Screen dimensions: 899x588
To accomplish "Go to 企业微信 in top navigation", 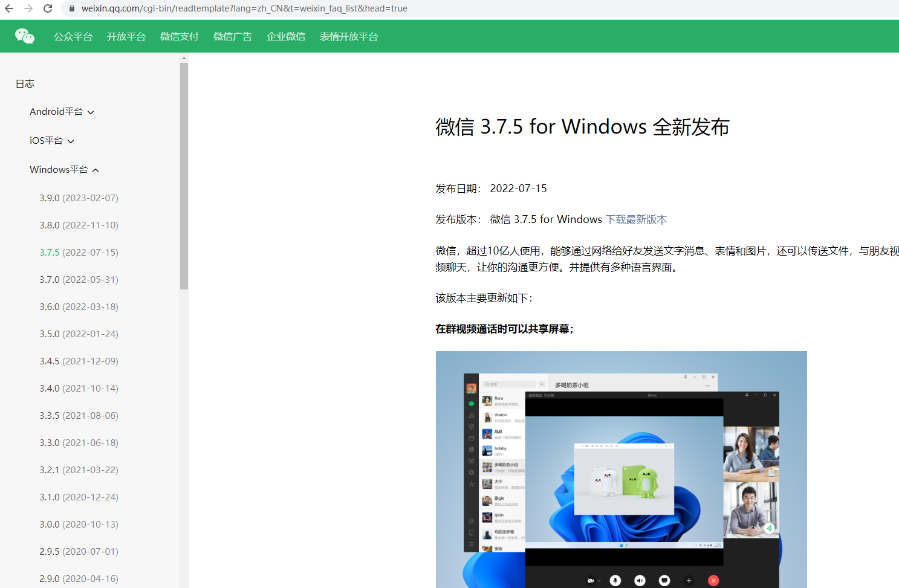I will pos(286,37).
